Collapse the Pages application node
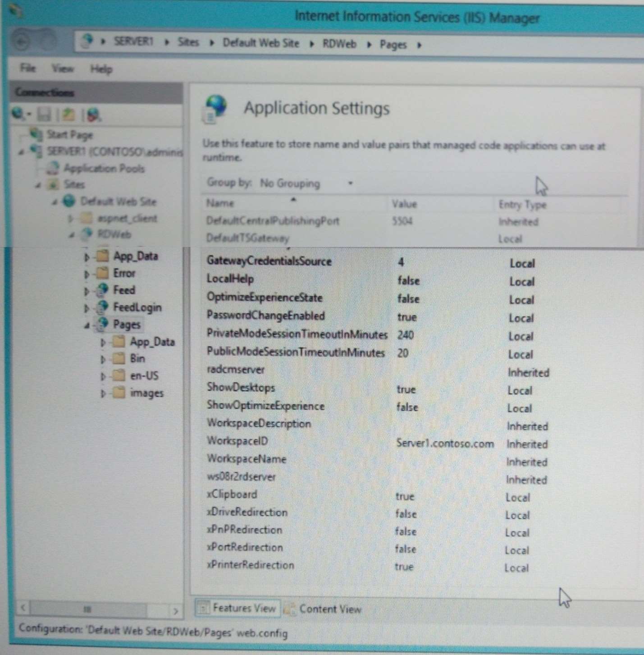Viewport: 644px width, 655px height. pyautogui.click(x=87, y=325)
